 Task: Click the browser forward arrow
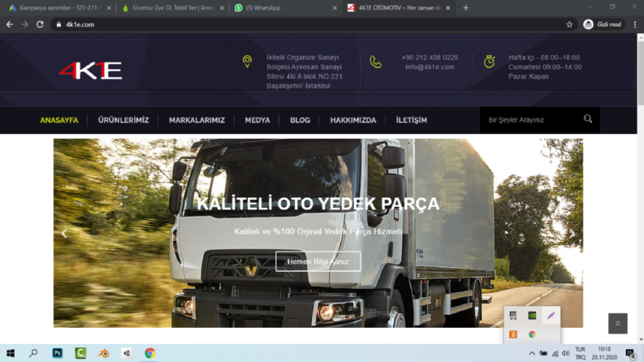tap(24, 24)
